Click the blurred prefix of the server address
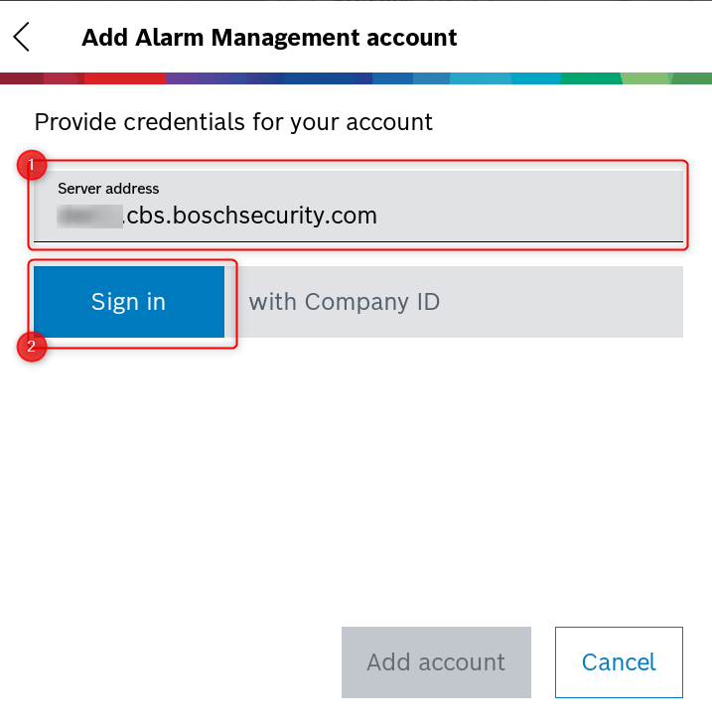 (x=88, y=216)
